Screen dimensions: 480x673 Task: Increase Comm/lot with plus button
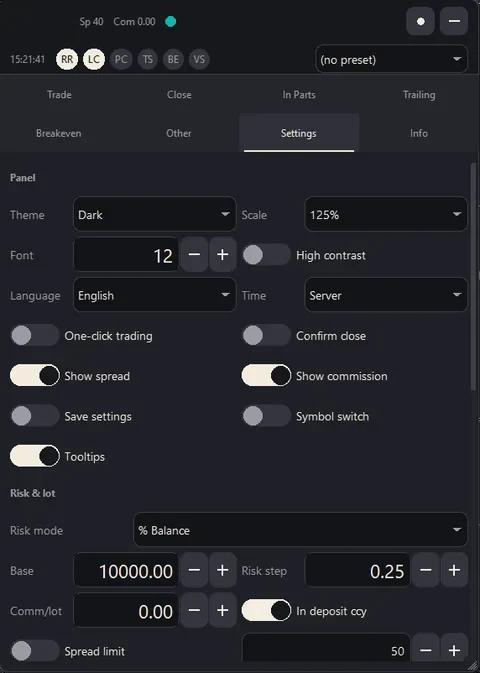click(x=222, y=611)
